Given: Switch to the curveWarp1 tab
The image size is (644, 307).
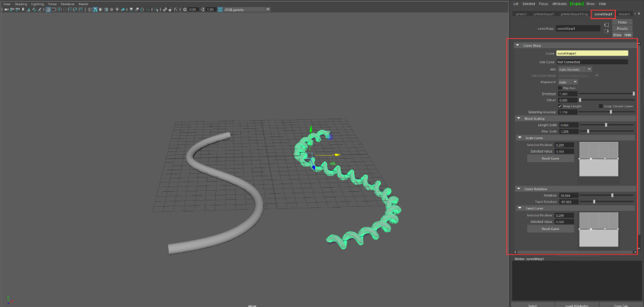Looking at the screenshot, I should [603, 14].
